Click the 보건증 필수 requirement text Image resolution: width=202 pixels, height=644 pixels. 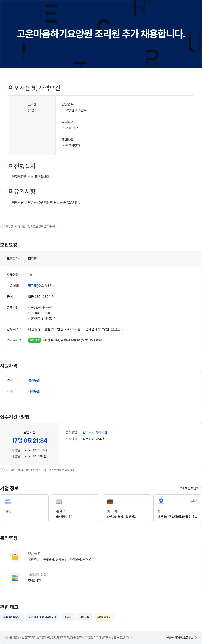pyautogui.click(x=70, y=128)
